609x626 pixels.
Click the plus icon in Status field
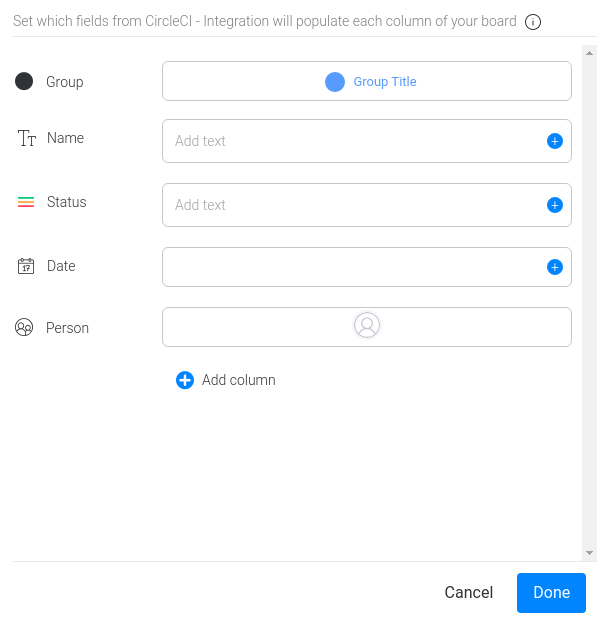(555, 205)
